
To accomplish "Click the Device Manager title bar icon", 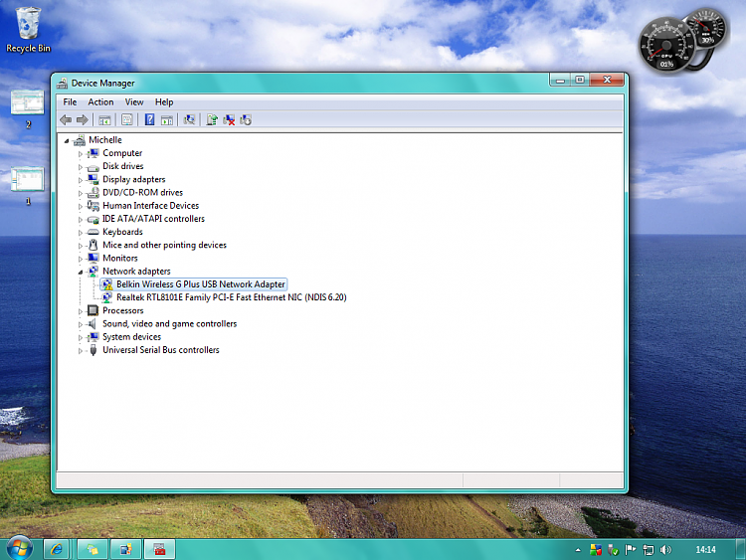I will (63, 84).
